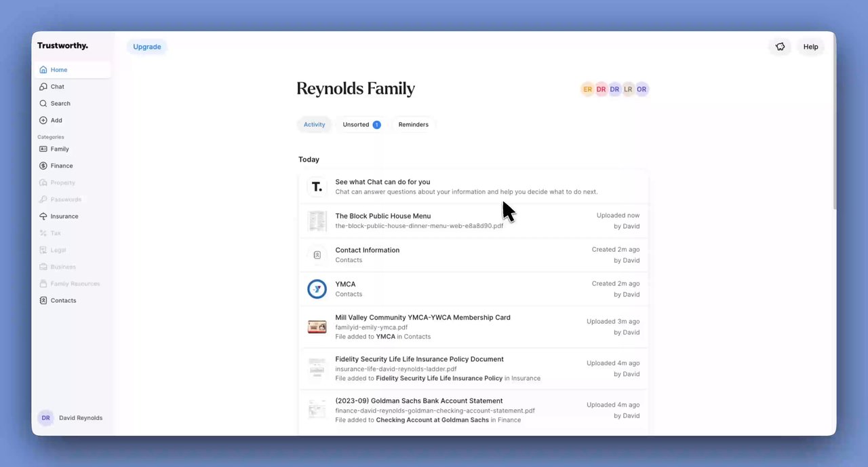Switch to the Unsorted tab
The width and height of the screenshot is (868, 467).
[x=361, y=125]
